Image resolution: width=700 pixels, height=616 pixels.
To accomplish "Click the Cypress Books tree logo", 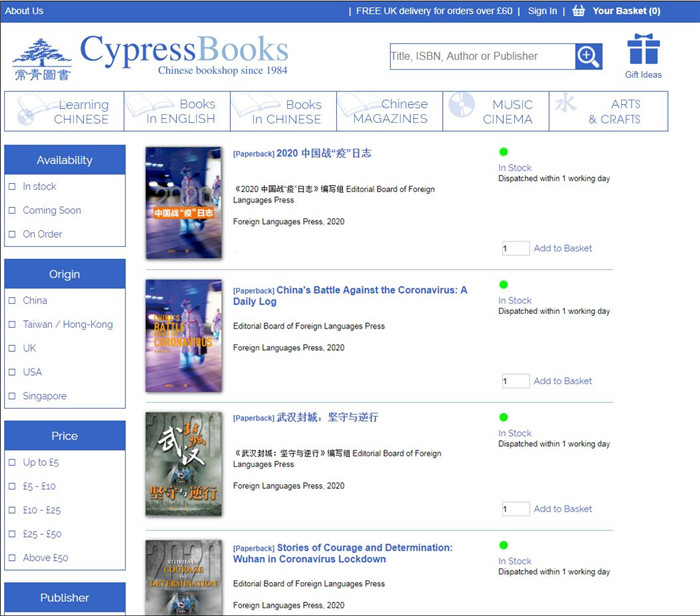I will pyautogui.click(x=42, y=59).
